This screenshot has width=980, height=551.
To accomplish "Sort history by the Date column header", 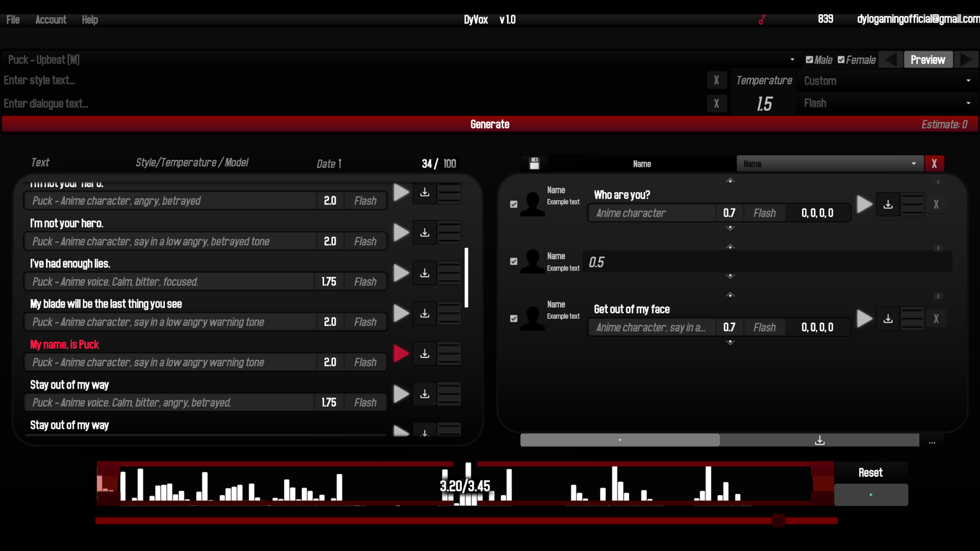I will (329, 164).
